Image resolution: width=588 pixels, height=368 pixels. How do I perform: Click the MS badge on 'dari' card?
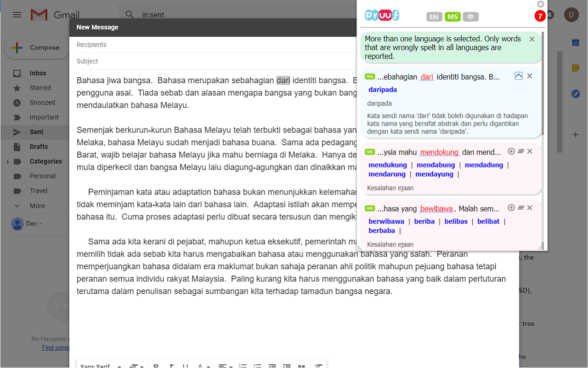370,76
